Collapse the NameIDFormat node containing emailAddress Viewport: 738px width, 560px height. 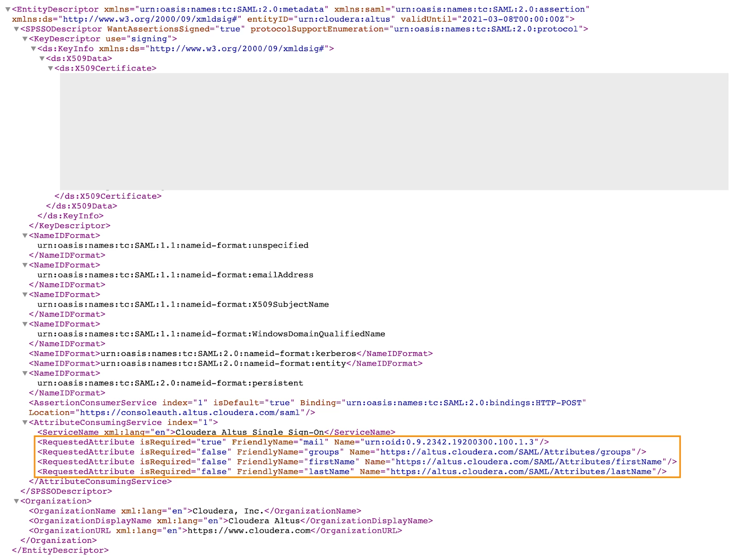[25, 265]
